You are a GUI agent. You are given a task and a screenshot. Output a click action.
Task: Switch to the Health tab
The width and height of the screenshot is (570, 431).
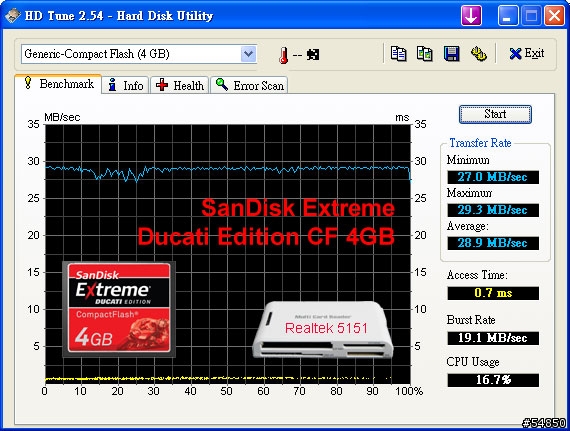click(180, 85)
